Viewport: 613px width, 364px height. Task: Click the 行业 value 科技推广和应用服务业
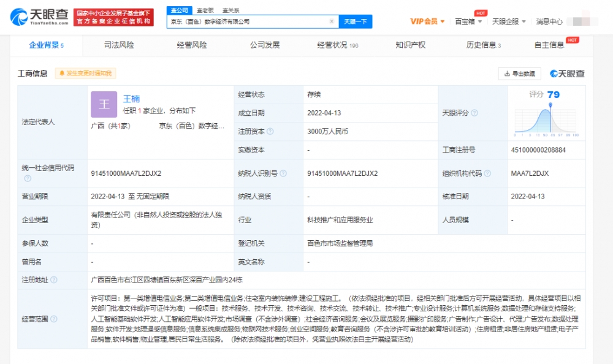click(340, 220)
